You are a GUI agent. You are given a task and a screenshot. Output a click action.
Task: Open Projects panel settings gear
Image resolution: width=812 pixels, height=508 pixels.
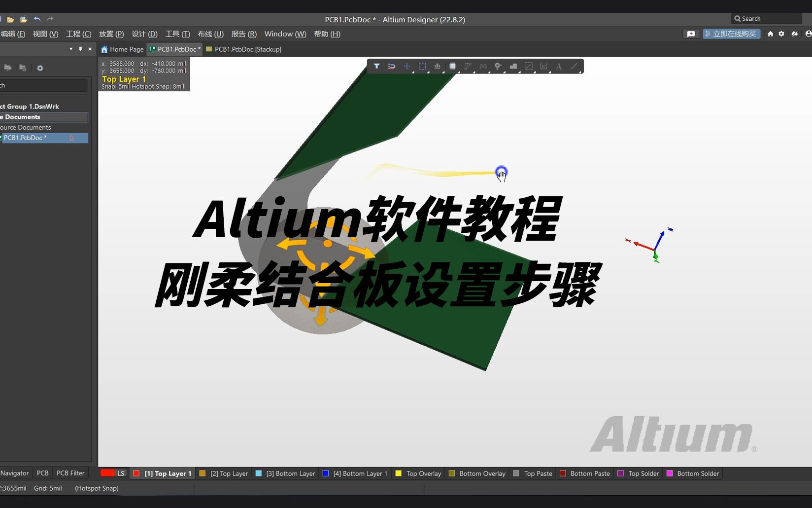pyautogui.click(x=40, y=68)
